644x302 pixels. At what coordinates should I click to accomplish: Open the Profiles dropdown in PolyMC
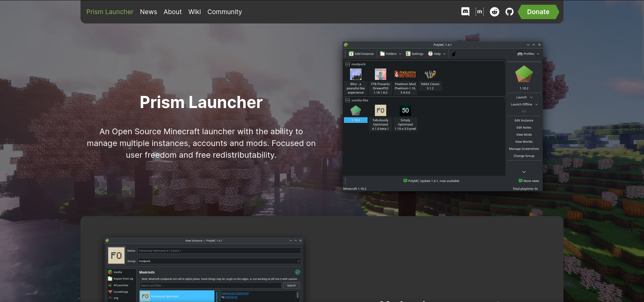point(528,54)
